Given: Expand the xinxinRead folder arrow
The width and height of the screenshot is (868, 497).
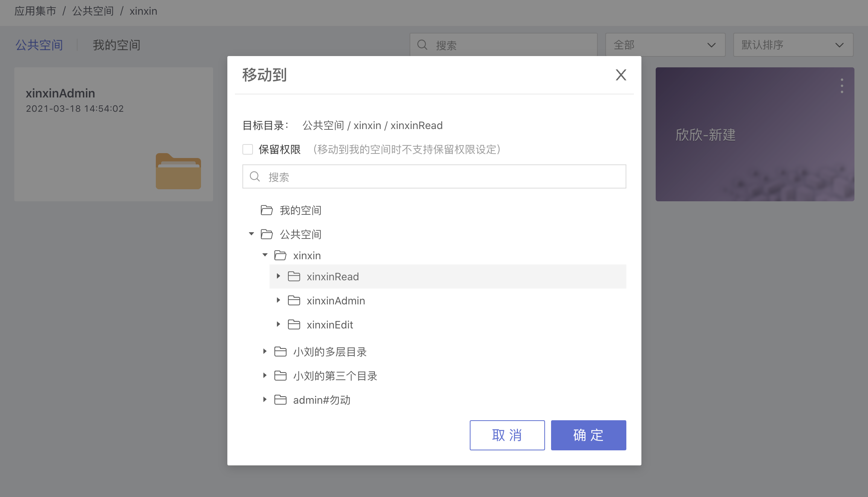Looking at the screenshot, I should point(278,276).
